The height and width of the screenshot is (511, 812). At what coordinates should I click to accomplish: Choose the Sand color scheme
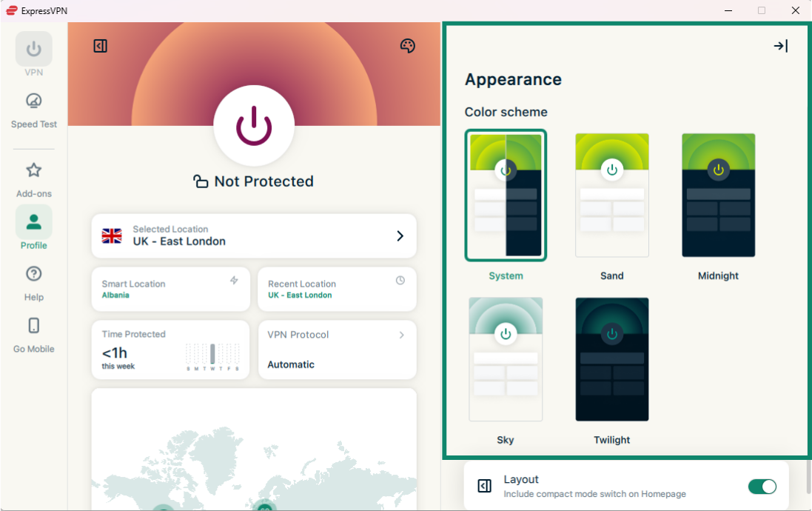[612, 196]
